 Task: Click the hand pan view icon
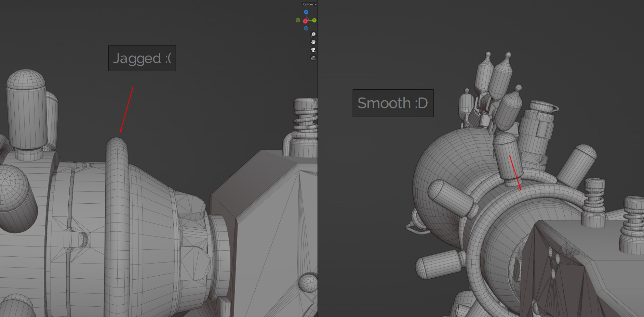point(313,42)
